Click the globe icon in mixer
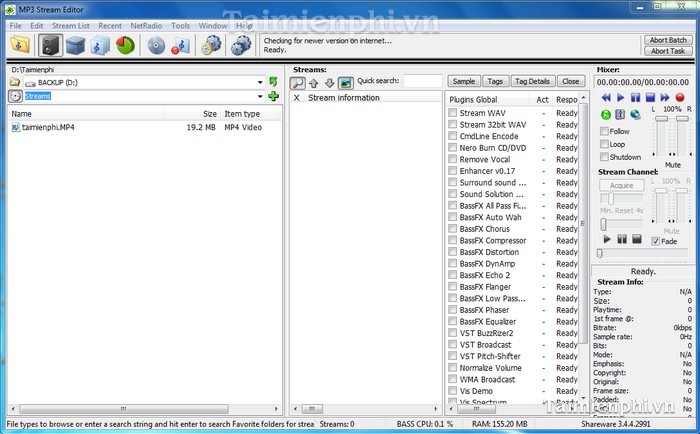The width and height of the screenshot is (700, 434). 635,114
